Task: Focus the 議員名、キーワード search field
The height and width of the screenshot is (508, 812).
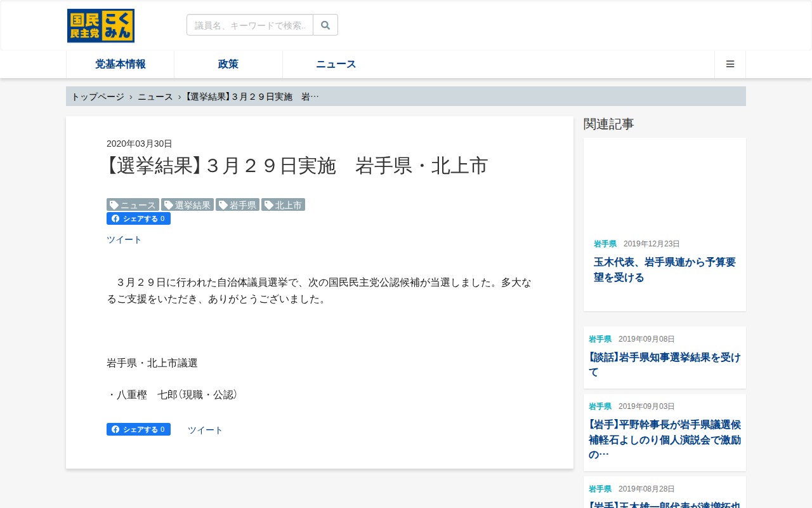Action: [250, 25]
